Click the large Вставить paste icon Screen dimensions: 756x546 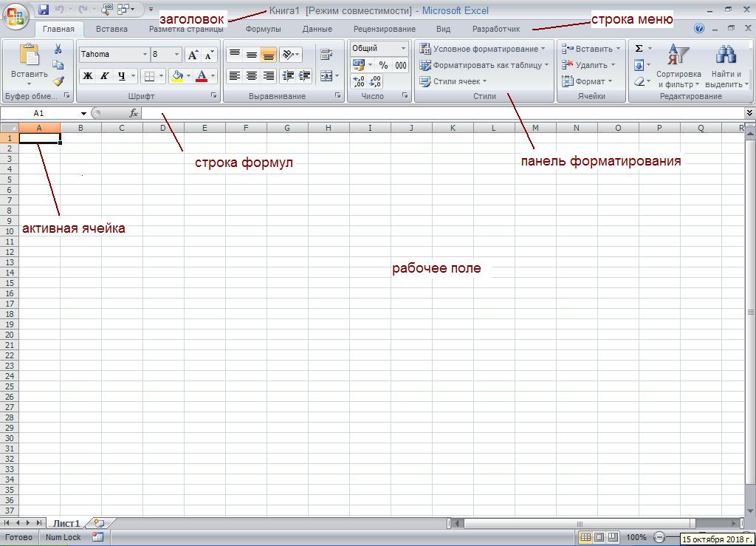click(29, 55)
